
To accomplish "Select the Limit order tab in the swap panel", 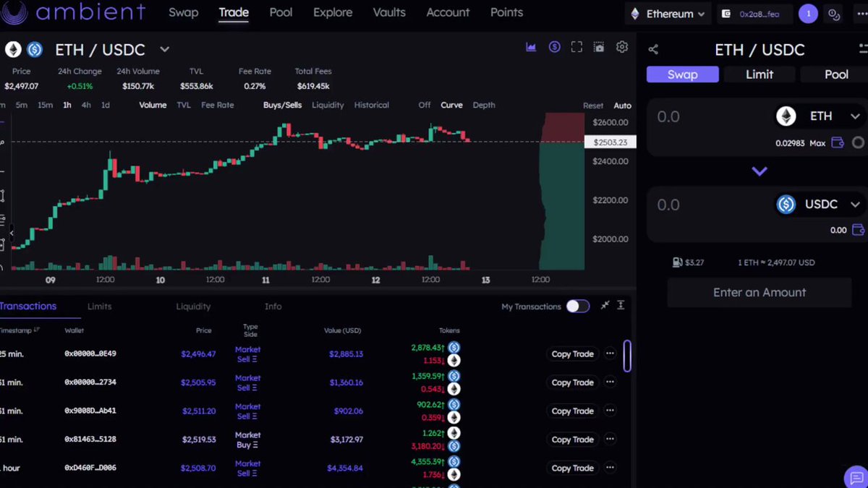I will click(x=759, y=74).
